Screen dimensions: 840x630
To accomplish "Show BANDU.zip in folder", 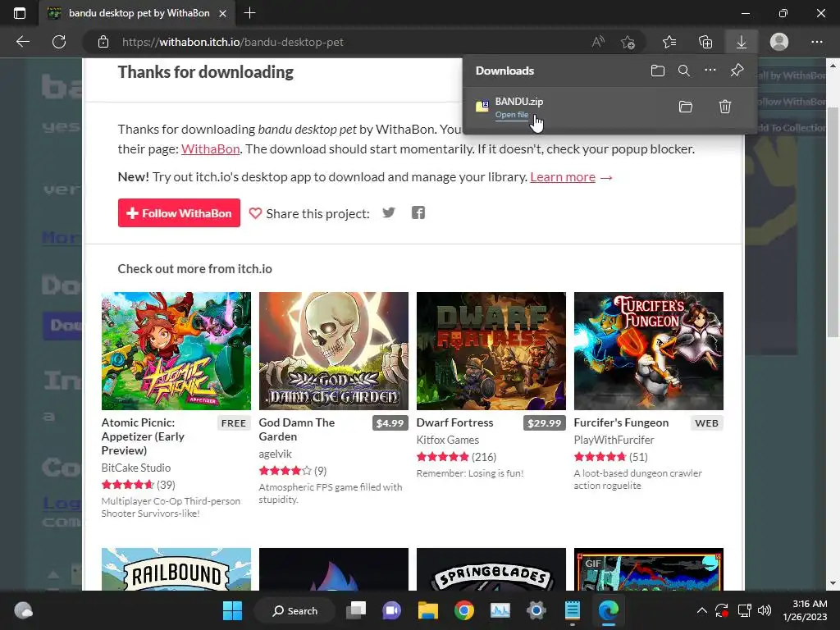I will pyautogui.click(x=686, y=107).
